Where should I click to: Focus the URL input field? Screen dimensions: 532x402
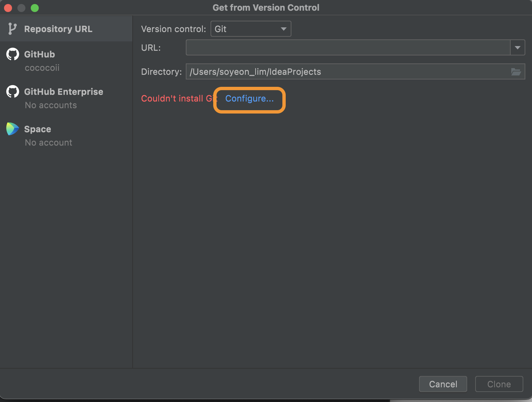coord(348,47)
